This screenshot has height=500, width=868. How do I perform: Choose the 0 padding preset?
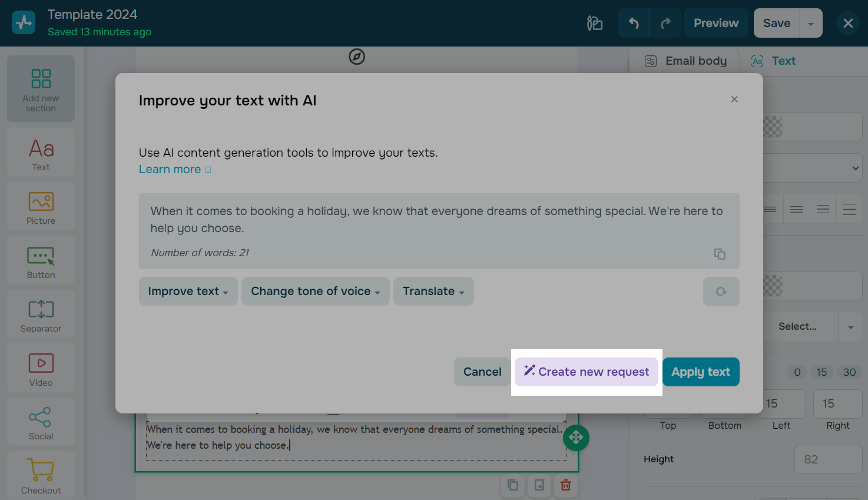click(x=797, y=372)
